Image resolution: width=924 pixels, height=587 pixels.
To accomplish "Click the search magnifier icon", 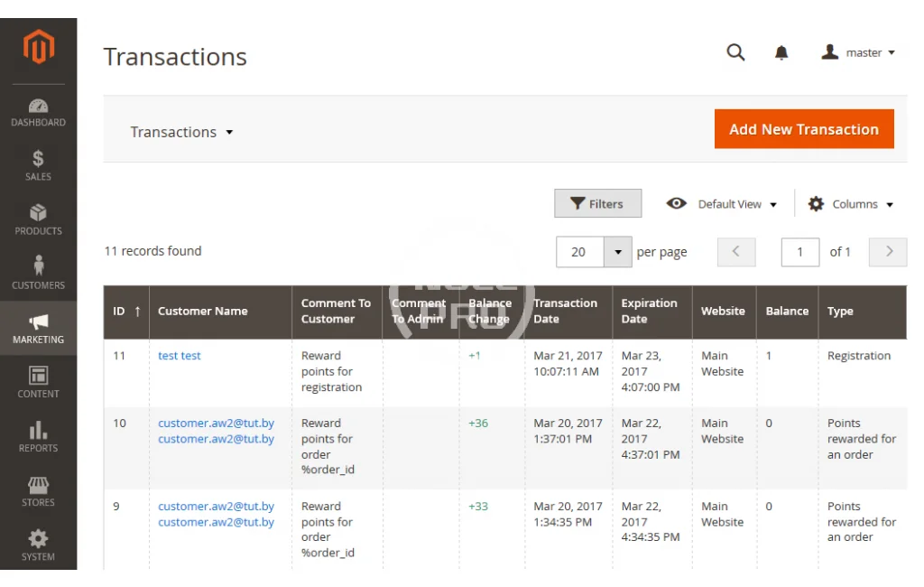I will 735,53.
